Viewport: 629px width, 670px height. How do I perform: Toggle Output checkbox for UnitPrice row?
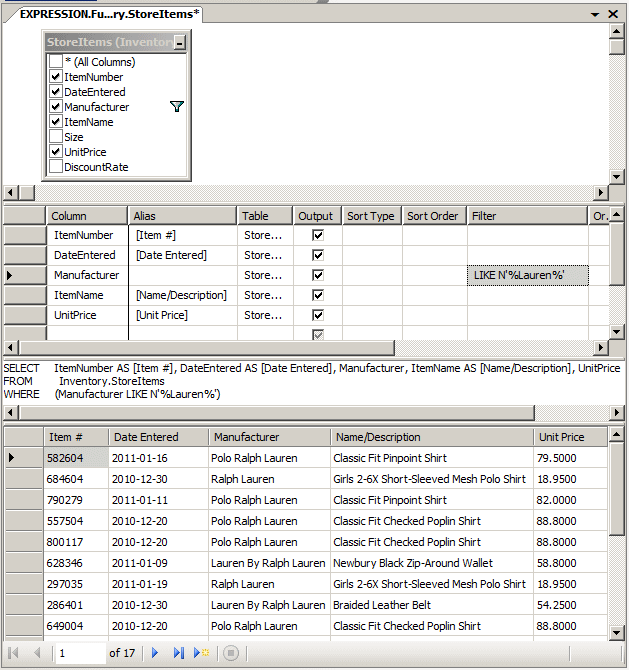point(318,315)
